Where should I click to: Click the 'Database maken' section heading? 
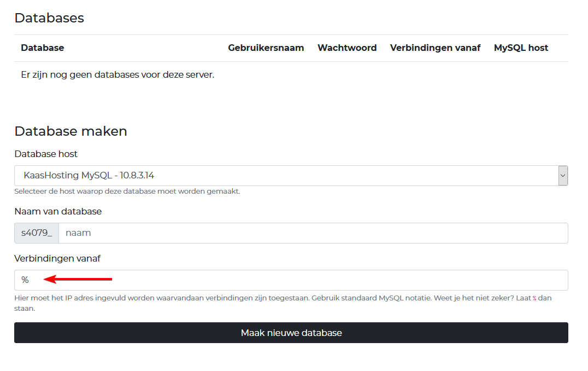pos(70,131)
